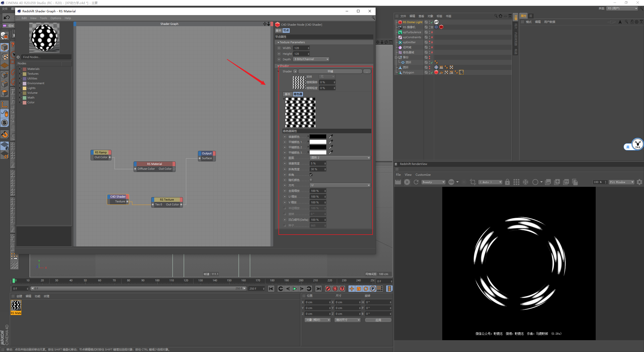Open the RenderView settings gear
Image resolution: width=644 pixels, height=352 pixels.
(639, 182)
